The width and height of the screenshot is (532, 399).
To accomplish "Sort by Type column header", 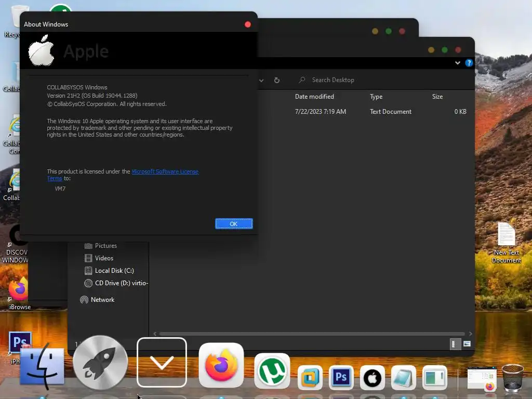I will coord(376,97).
